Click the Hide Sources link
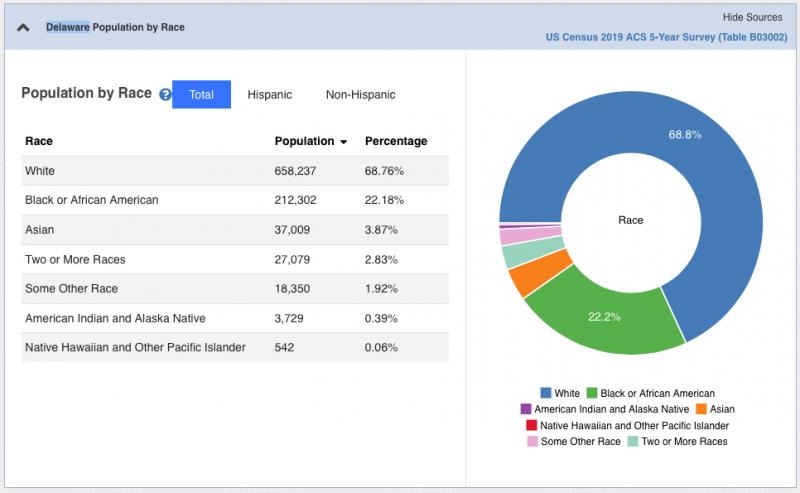 pos(753,18)
